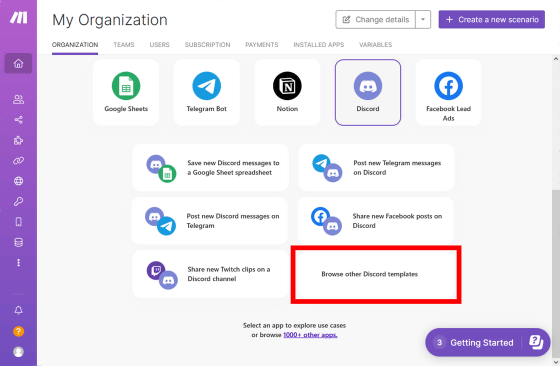560x366 pixels.
Task: Switch to the Payments tab
Action: click(262, 45)
